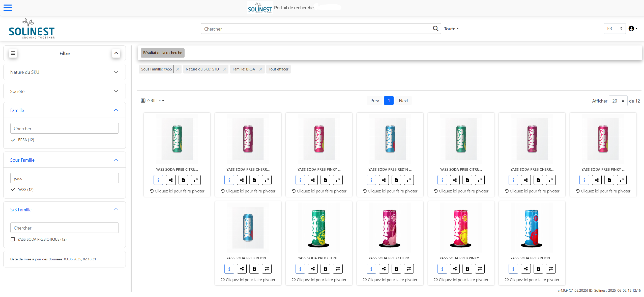Viewport: 644px width, 297px height.
Task: Click the filter list icon beside Filtre
Action: (x=13, y=53)
